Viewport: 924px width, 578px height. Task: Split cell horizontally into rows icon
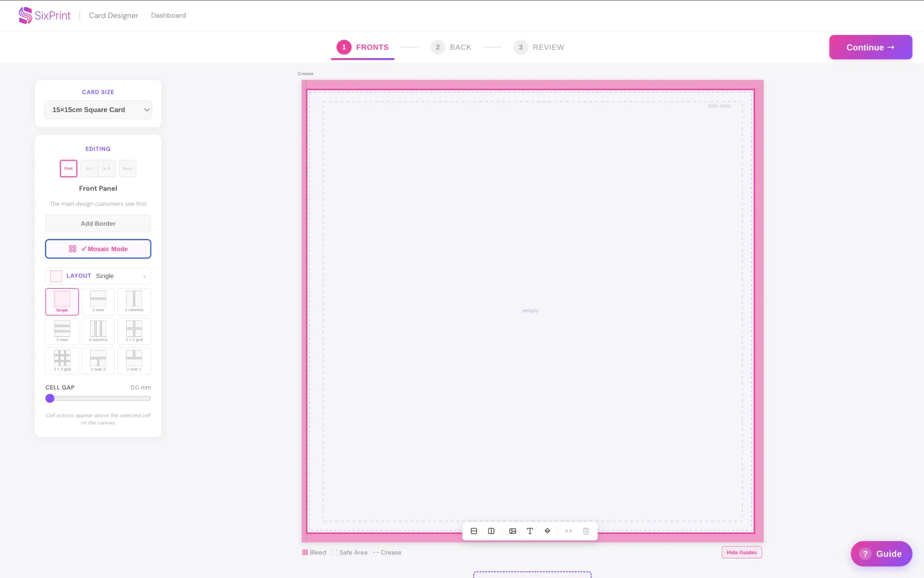click(x=474, y=531)
